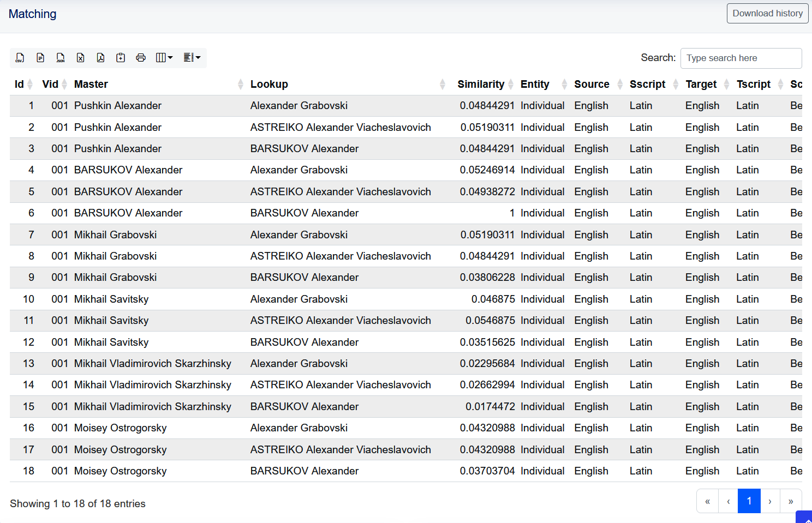Click 'Mikhail Savitsky' in row 11

click(x=111, y=321)
